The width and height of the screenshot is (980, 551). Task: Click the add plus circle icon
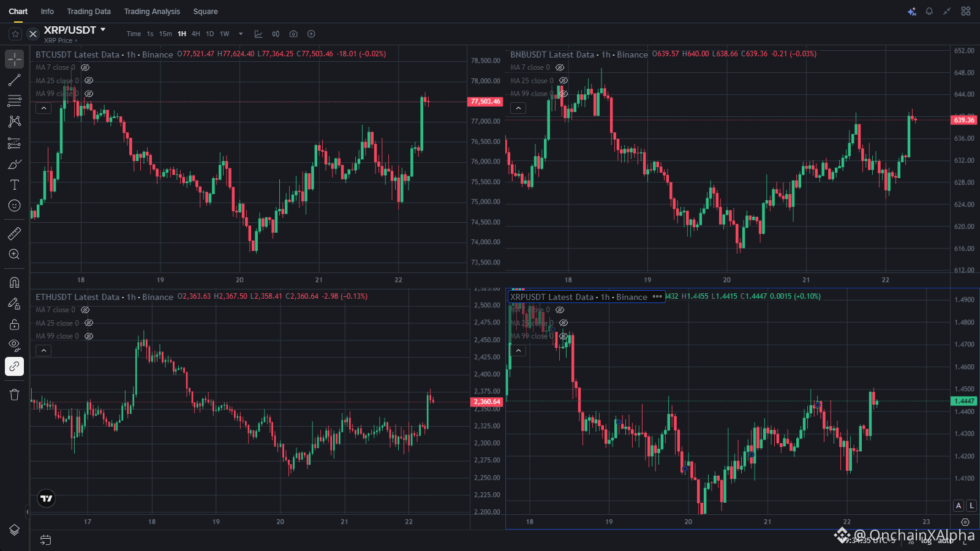coord(311,34)
